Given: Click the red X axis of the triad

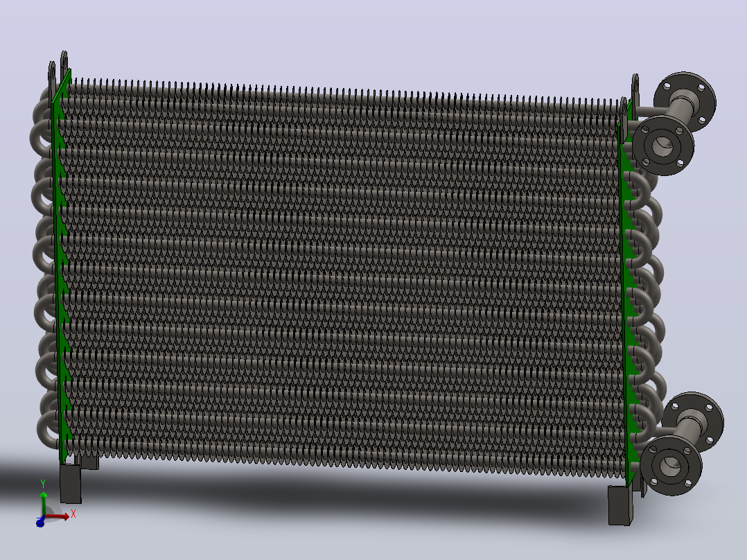Looking at the screenshot, I should tap(57, 516).
